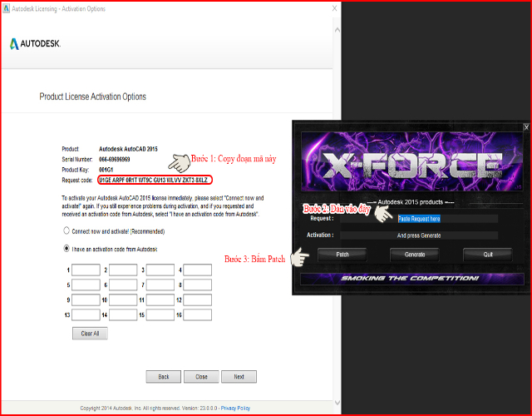Click activation code field 12

pos(198,300)
